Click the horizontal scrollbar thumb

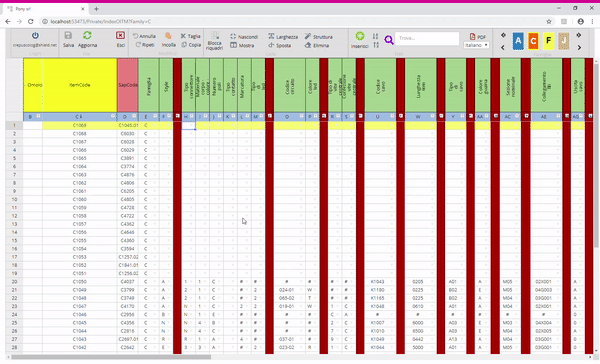click(x=111, y=357)
